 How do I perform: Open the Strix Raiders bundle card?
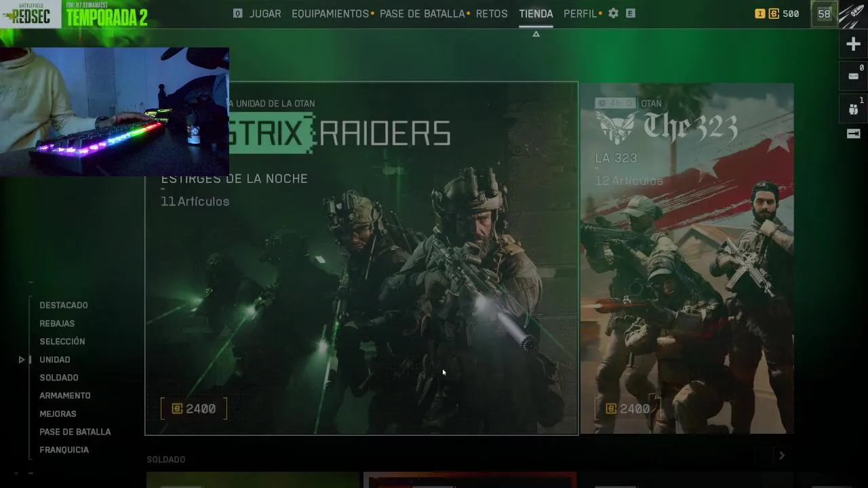pyautogui.click(x=361, y=258)
